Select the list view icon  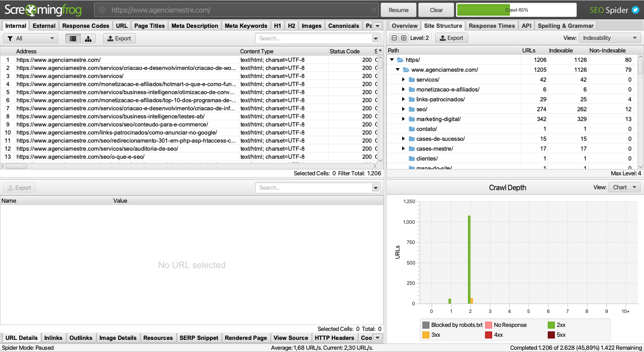click(x=73, y=39)
